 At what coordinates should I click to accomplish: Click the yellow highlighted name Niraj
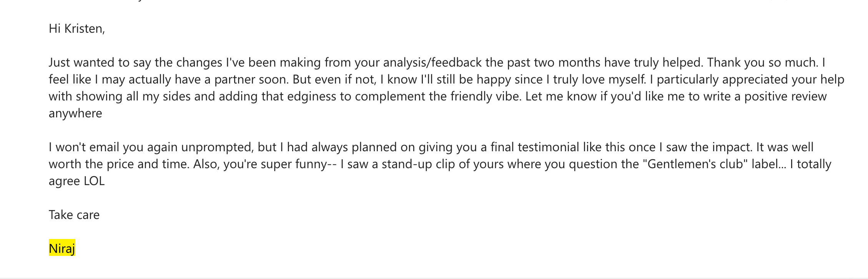[x=62, y=248]
